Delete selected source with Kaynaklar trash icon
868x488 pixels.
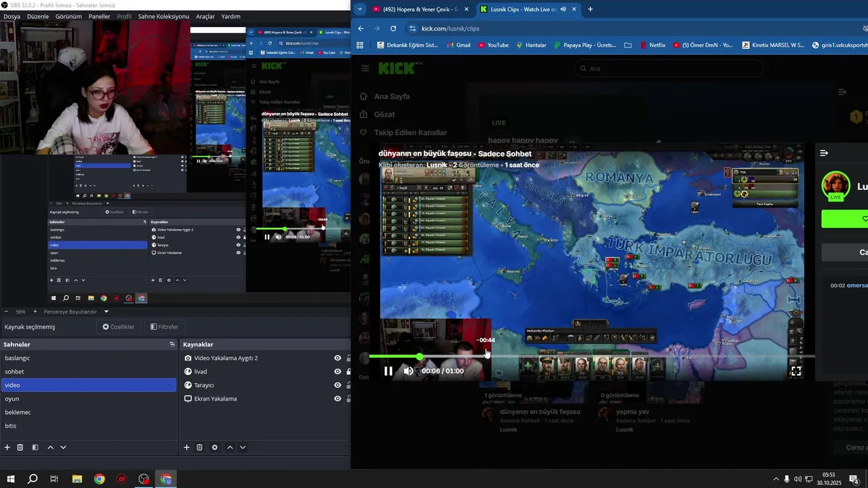click(x=199, y=447)
